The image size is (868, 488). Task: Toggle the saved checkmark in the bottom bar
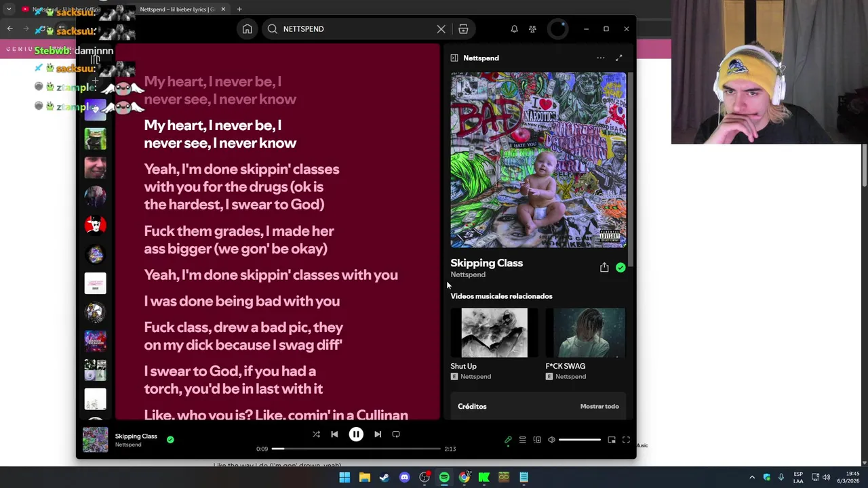(170, 439)
